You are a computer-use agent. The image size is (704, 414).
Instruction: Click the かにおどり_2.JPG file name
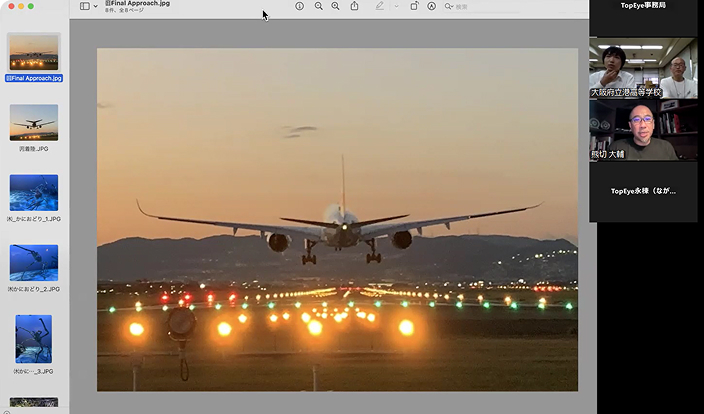point(34,289)
